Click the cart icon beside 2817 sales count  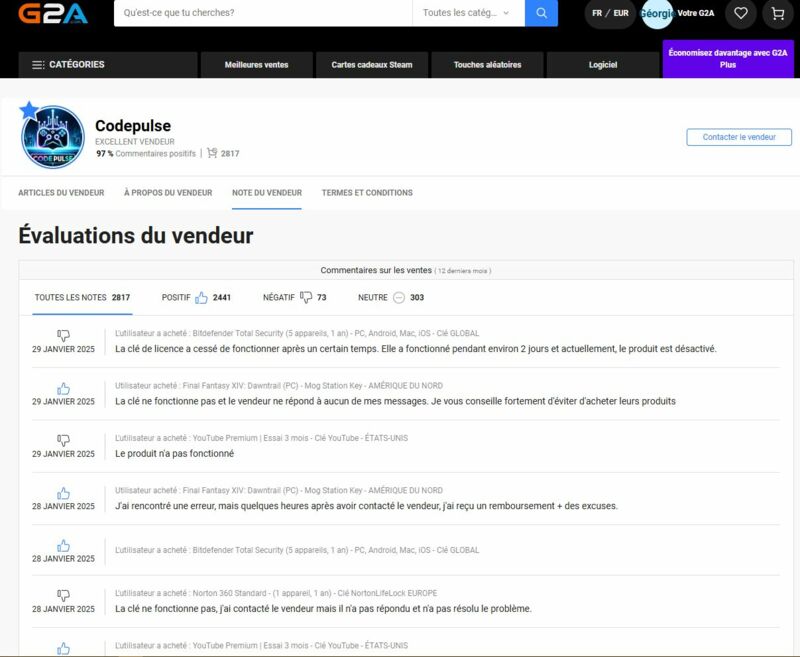tap(212, 153)
